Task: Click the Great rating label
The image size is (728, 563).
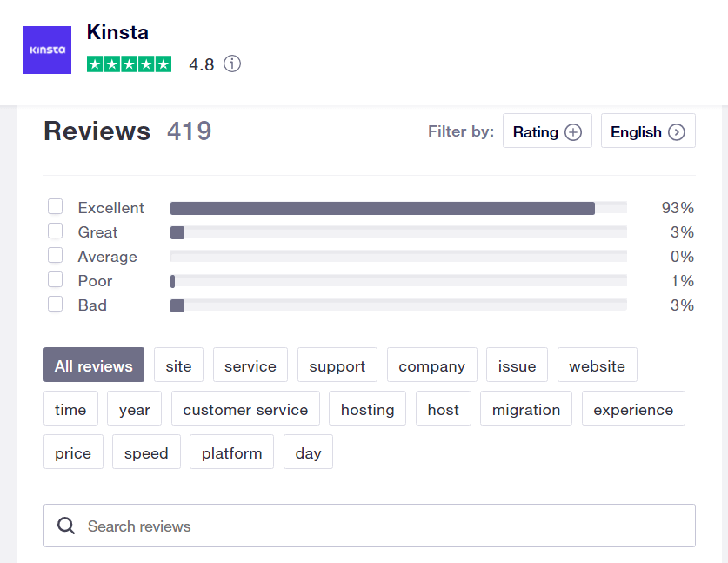Action: point(97,231)
